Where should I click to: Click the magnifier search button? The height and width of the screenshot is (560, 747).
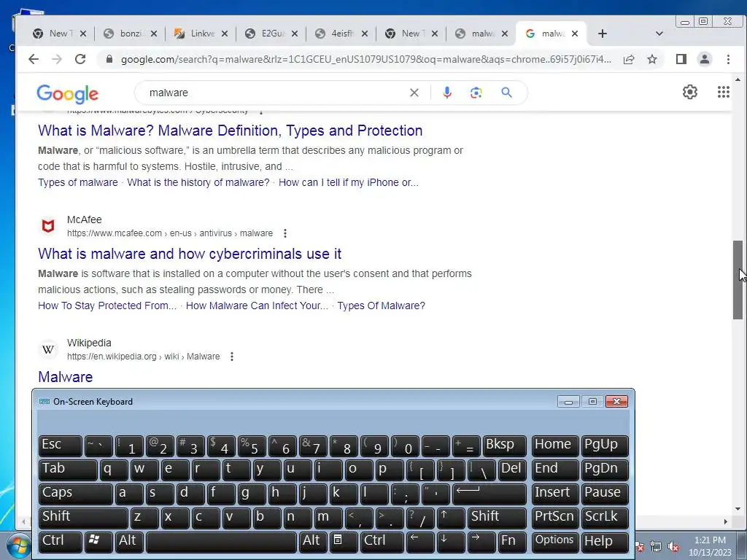(x=506, y=93)
